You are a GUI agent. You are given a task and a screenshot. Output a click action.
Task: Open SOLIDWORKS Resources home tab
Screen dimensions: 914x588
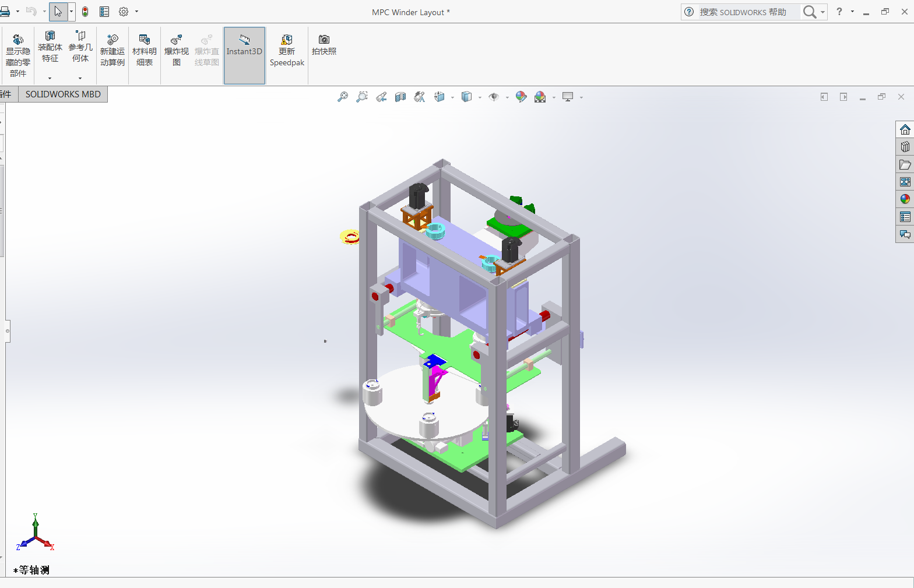click(x=905, y=129)
